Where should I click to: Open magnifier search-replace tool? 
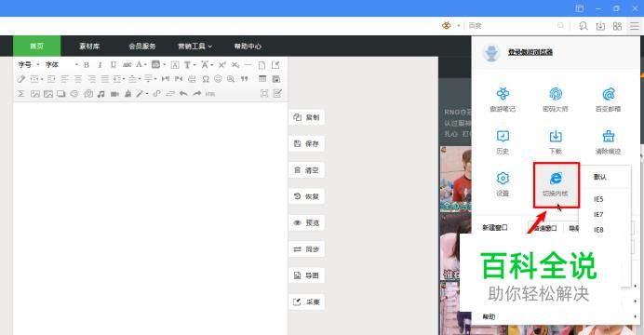(x=231, y=79)
